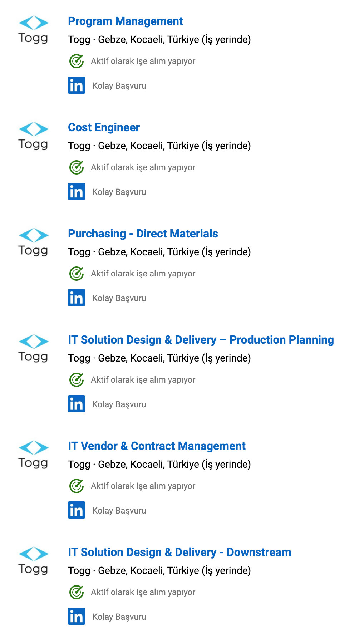Click green target icon under Program Management
The height and width of the screenshot is (638, 364).
pyautogui.click(x=77, y=61)
